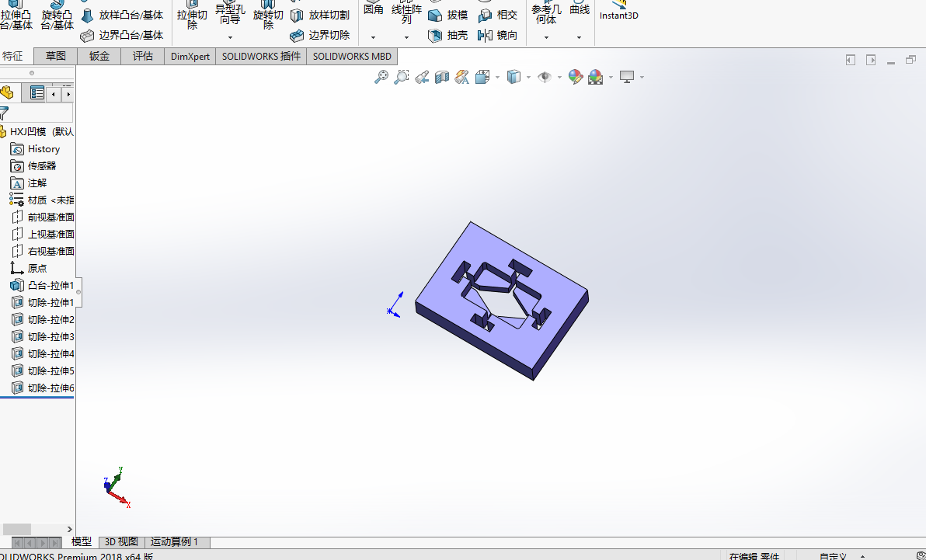Click the left arrow in manager tabs
The width and height of the screenshot is (926, 560).
coord(54,94)
